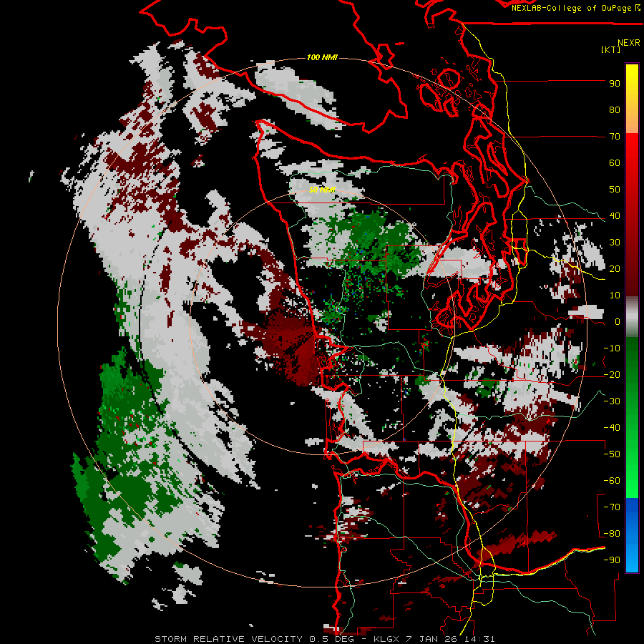
Task: Click the Storm Relative Velocity caption text
Action: pyautogui.click(x=325, y=639)
